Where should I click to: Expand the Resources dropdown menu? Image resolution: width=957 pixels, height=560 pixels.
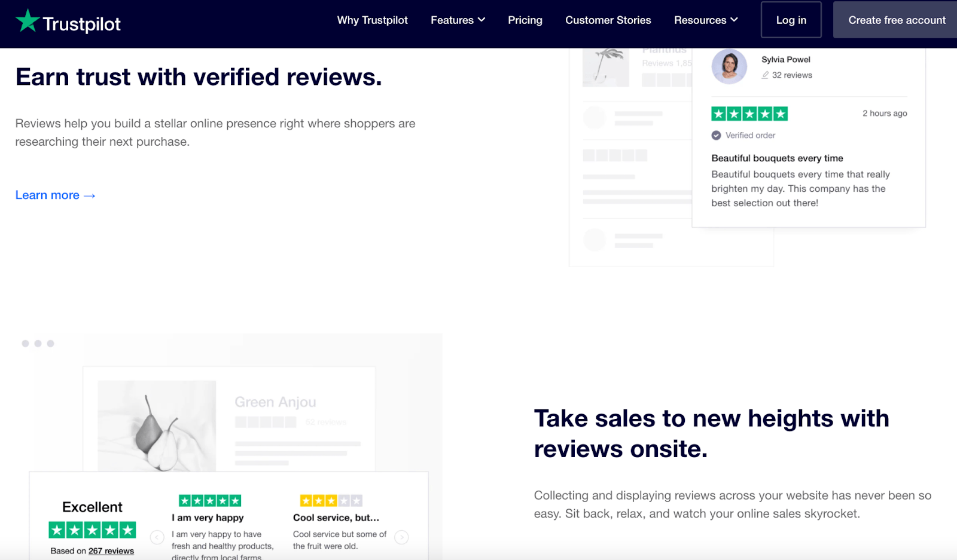tap(706, 20)
